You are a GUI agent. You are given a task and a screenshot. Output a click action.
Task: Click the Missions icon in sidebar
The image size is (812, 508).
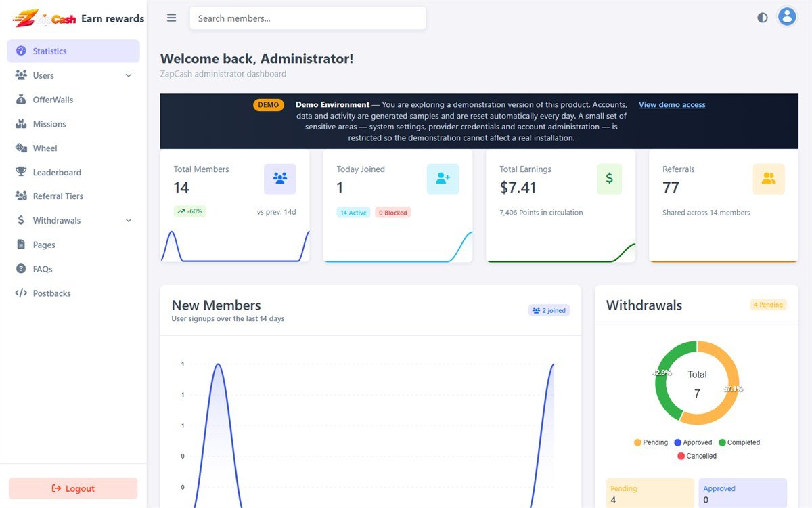point(21,124)
